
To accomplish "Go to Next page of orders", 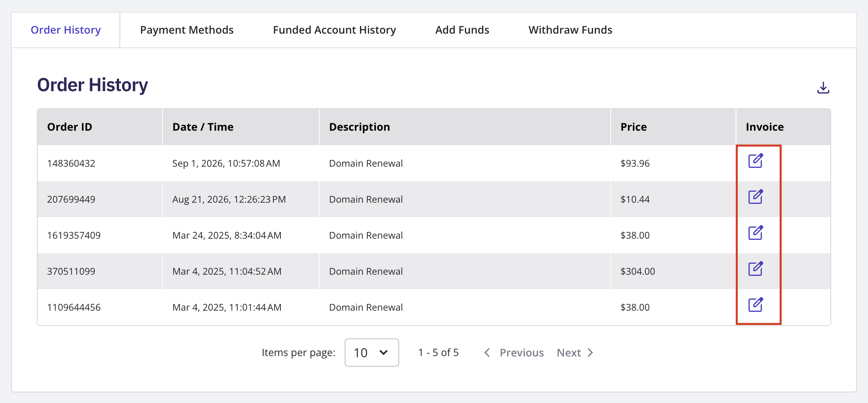I will pos(575,353).
